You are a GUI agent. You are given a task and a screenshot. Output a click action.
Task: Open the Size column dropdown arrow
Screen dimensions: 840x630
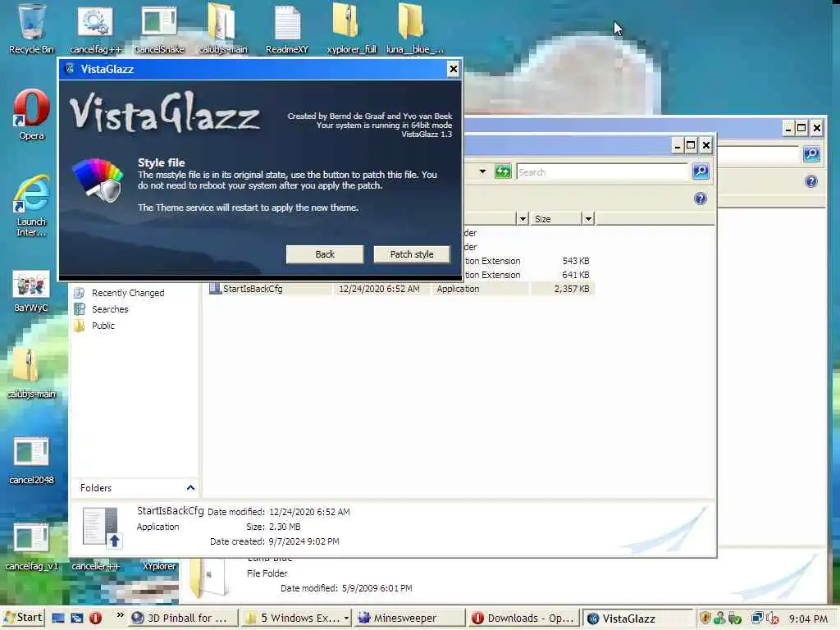coord(588,218)
